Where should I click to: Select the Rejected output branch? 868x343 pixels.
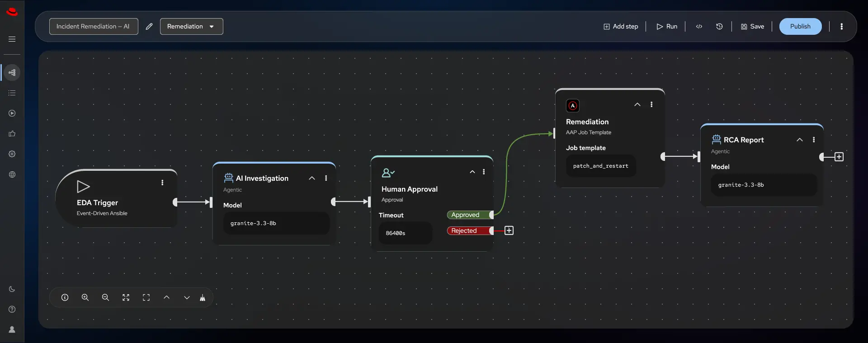(469, 230)
